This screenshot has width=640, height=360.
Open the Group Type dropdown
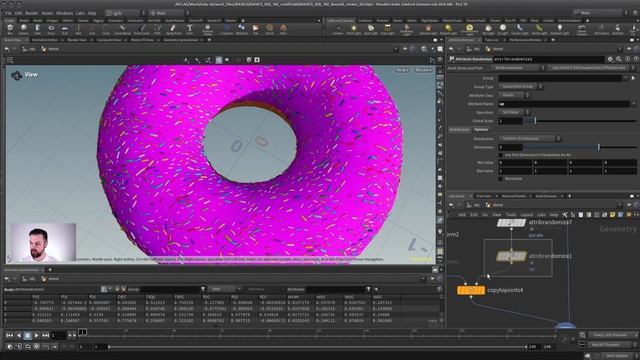[520, 87]
